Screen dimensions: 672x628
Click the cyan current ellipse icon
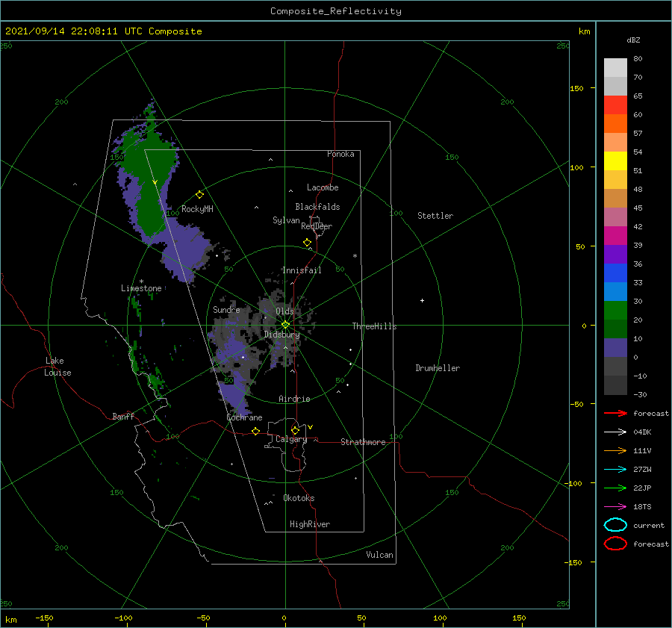click(x=615, y=525)
